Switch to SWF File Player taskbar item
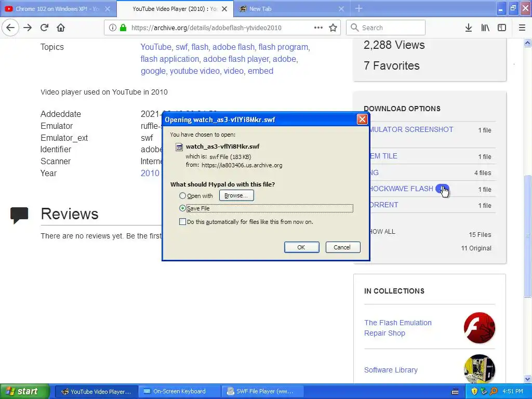The width and height of the screenshot is (532, 399). click(262, 391)
